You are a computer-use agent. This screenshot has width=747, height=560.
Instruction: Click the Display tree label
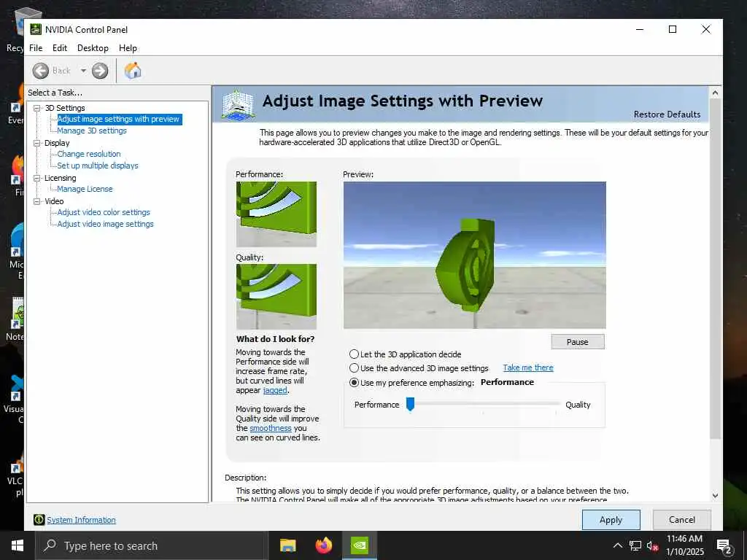(57, 143)
